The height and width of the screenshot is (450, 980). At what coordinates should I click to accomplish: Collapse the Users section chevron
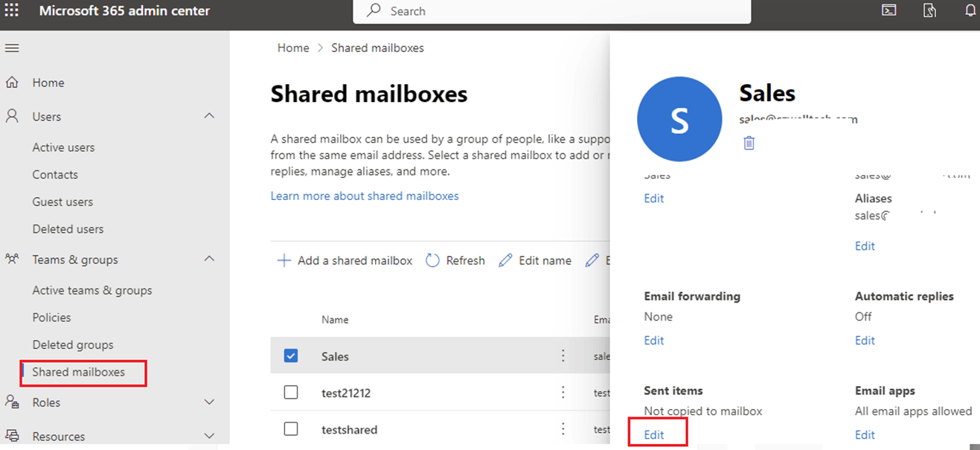(x=209, y=116)
